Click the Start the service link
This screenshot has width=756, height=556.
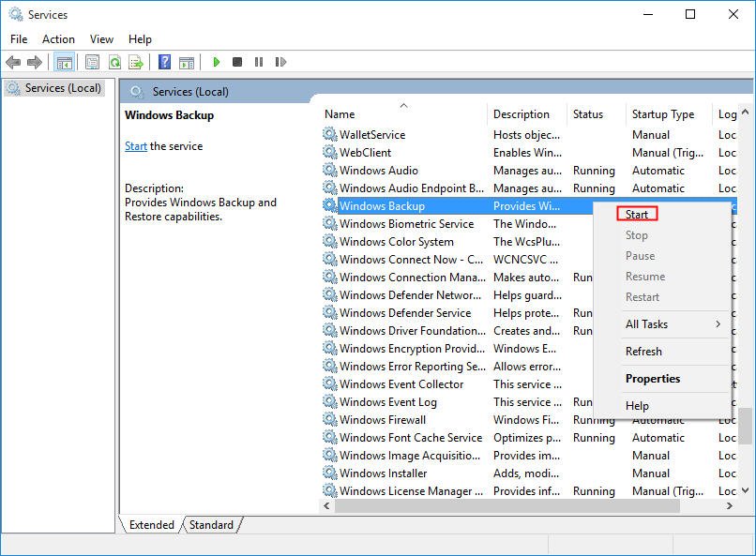(x=136, y=146)
